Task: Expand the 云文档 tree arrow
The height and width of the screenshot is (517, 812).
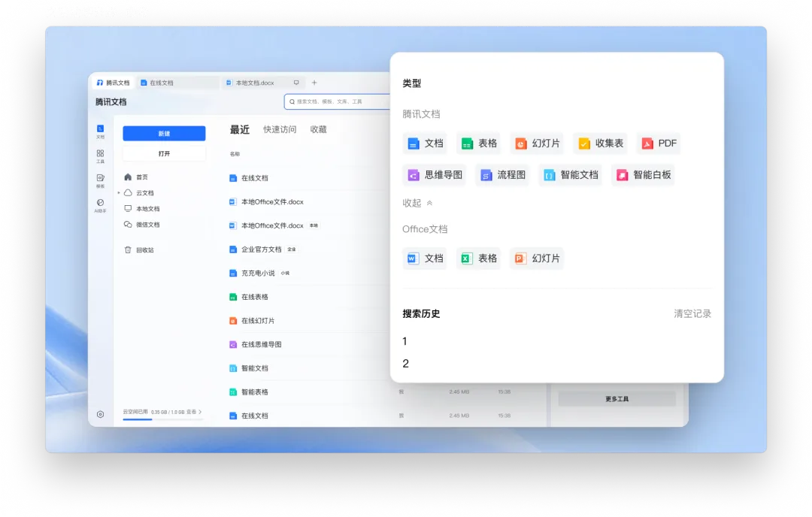Action: [119, 193]
